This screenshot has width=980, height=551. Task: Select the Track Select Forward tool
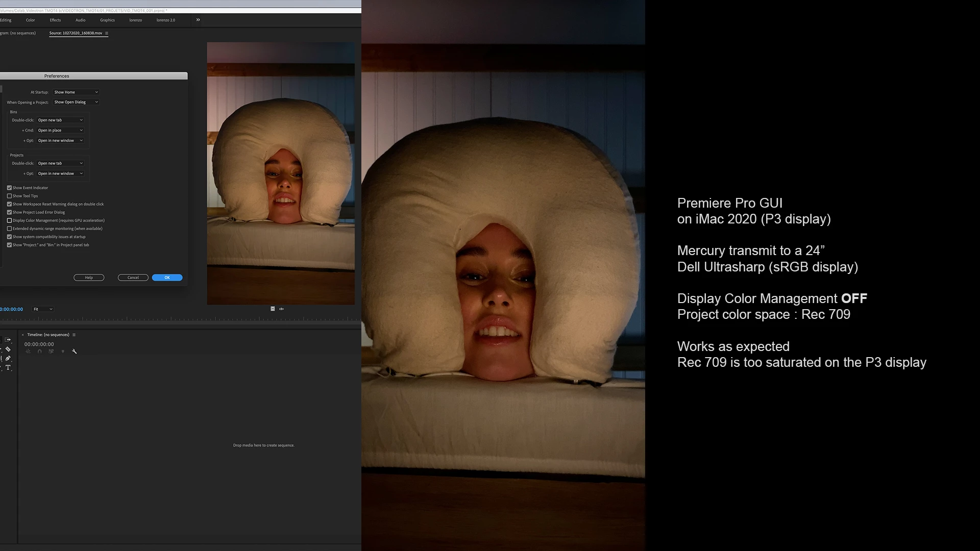pyautogui.click(x=8, y=340)
